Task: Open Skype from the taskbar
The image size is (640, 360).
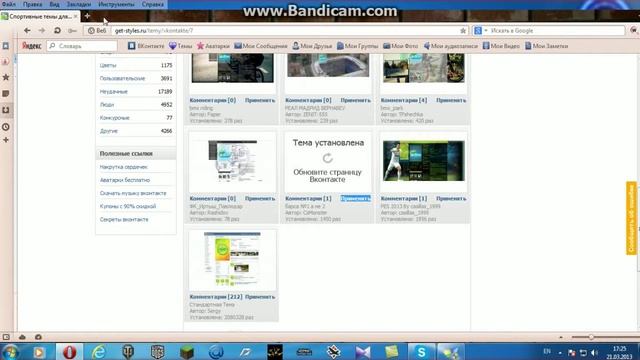Action: (421, 352)
